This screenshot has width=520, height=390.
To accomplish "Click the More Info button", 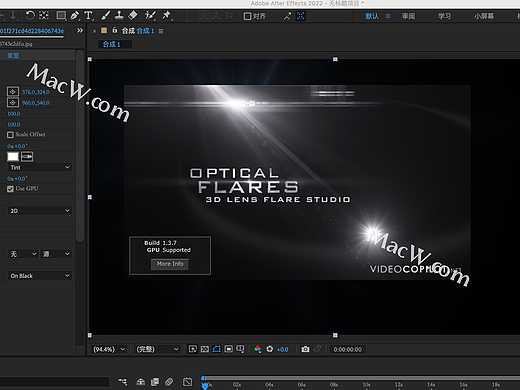I will (x=170, y=264).
